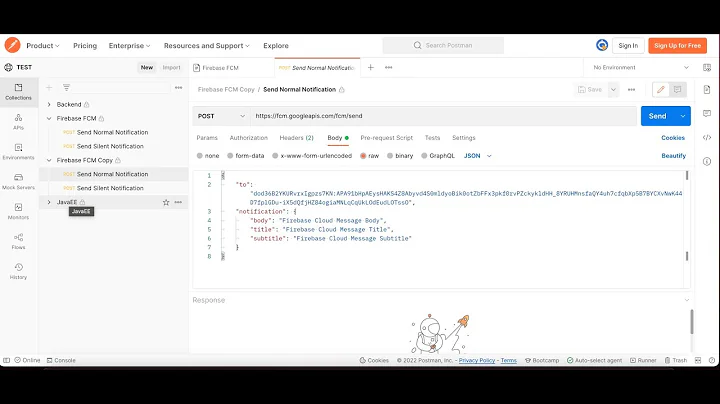This screenshot has width=720, height=404.
Task: Click the comment mode icon
Action: click(x=677, y=90)
